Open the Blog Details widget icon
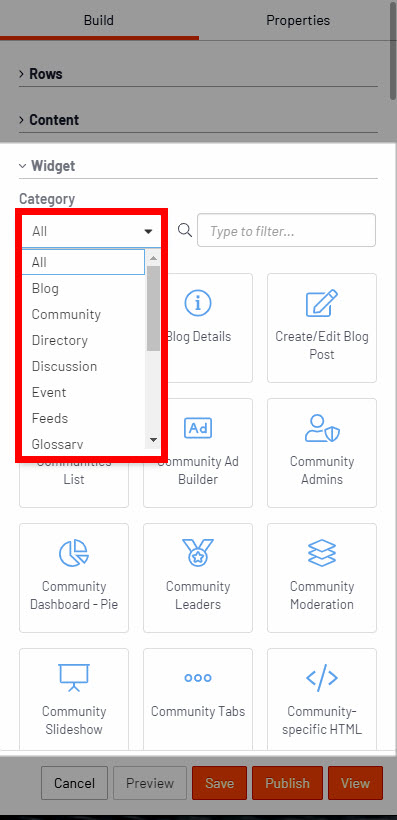This screenshot has width=397, height=820. point(198,303)
